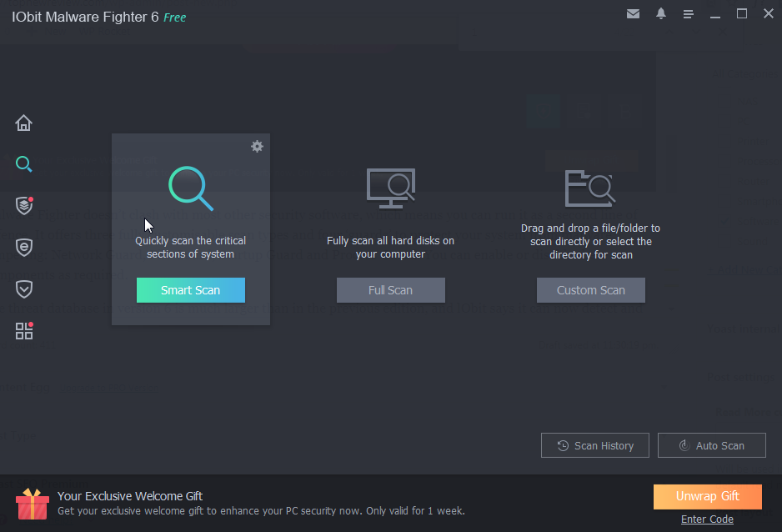Click the 'Your Exclusive Welcome Gift' heading

130,496
